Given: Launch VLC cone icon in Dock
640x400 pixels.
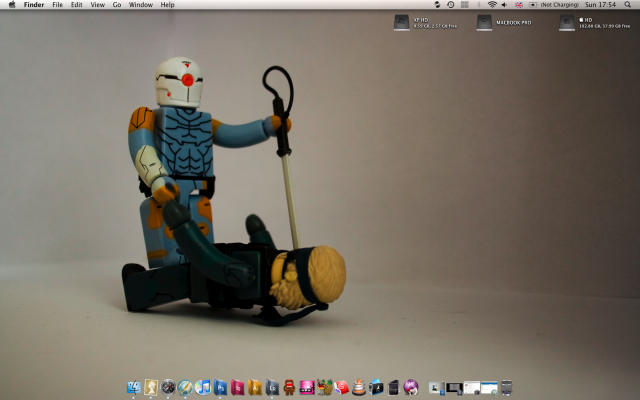Looking at the screenshot, I should (359, 387).
